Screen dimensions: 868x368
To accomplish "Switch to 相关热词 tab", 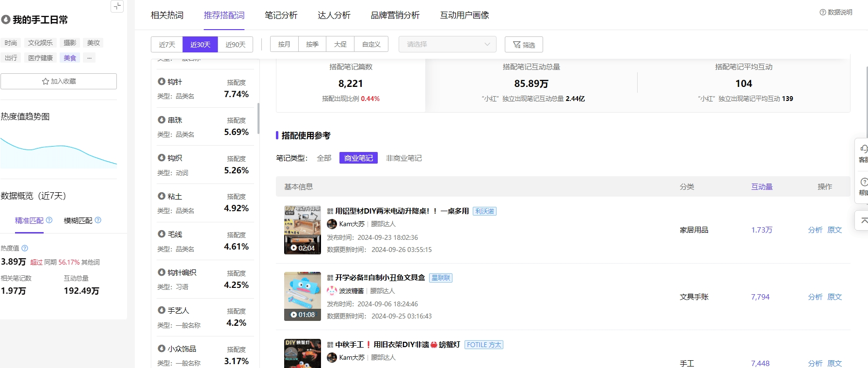I will click(x=167, y=16).
